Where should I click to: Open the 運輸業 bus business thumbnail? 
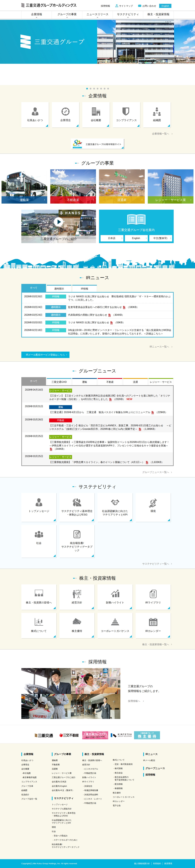pos(24,186)
